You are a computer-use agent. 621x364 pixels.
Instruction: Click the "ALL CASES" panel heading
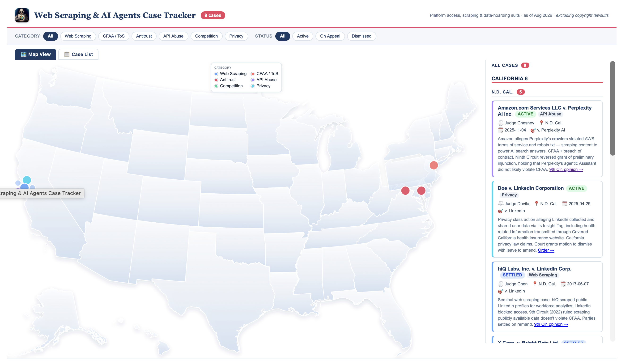pyautogui.click(x=505, y=65)
